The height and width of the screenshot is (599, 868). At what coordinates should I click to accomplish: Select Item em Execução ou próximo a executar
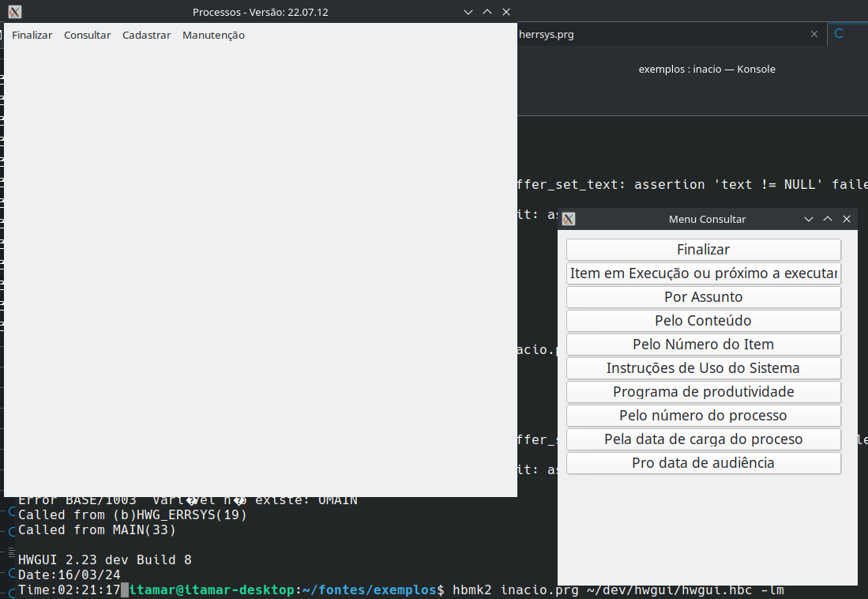tap(703, 273)
